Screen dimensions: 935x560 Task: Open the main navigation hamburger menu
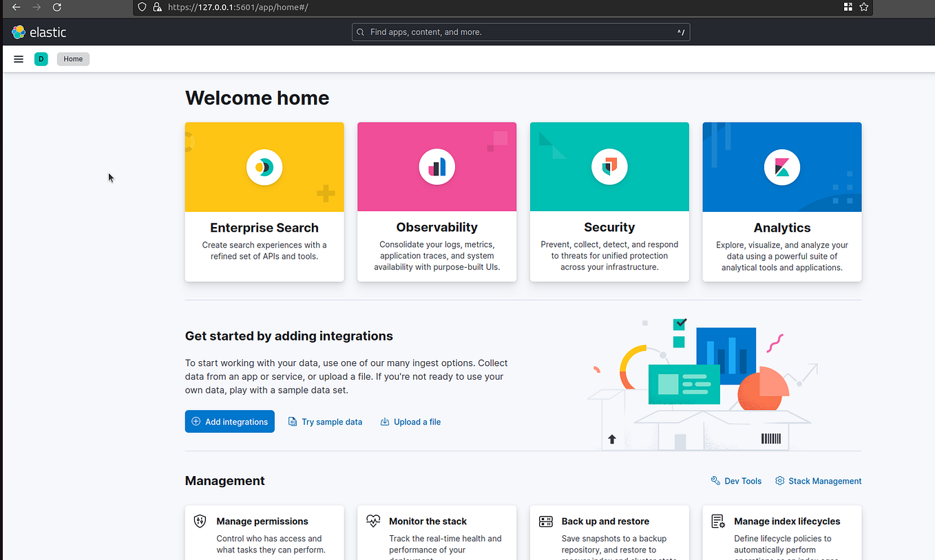tap(18, 58)
